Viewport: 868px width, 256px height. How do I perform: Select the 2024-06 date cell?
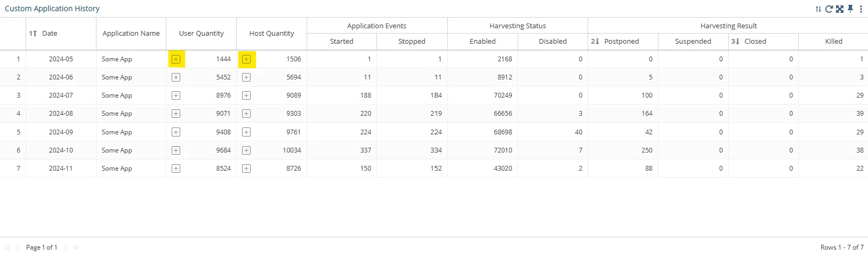61,77
